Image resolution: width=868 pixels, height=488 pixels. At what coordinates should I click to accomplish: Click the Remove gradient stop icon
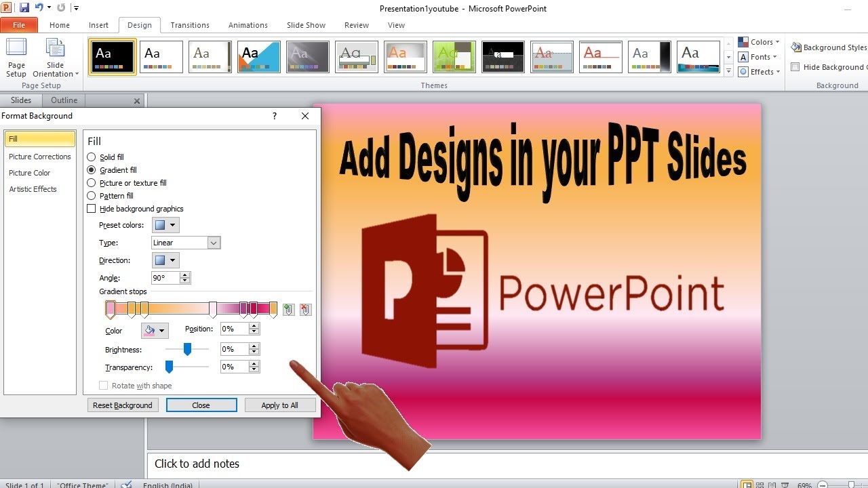click(306, 309)
